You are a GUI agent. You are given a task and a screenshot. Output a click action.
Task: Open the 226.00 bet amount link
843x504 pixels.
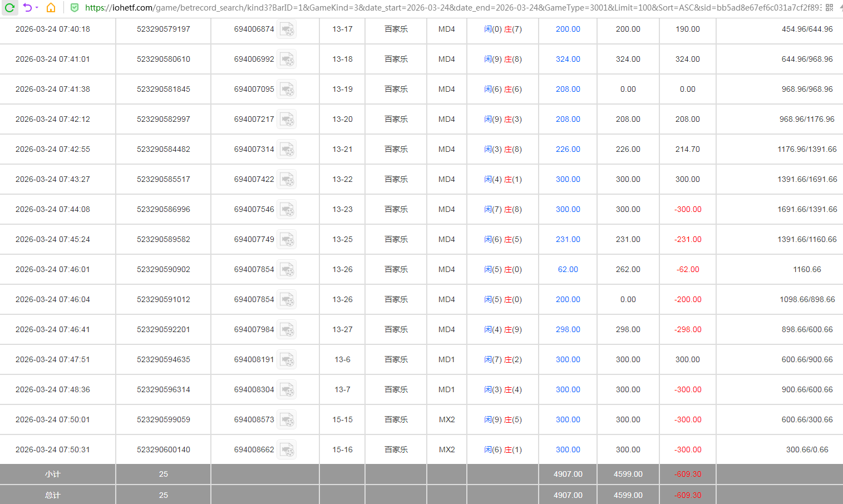(568, 149)
